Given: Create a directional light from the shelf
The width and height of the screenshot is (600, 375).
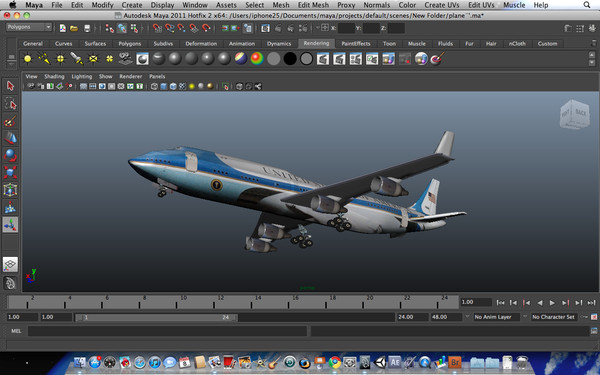Looking at the screenshot, I should 44,59.
